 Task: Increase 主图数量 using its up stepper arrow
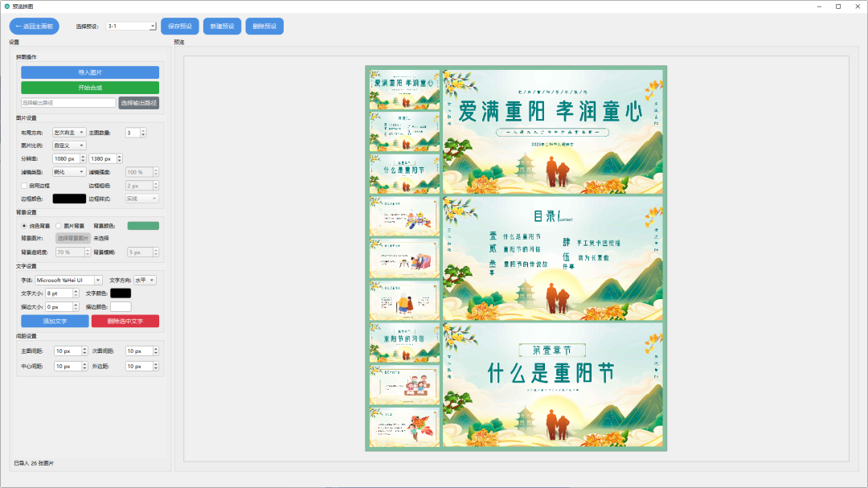(x=143, y=130)
